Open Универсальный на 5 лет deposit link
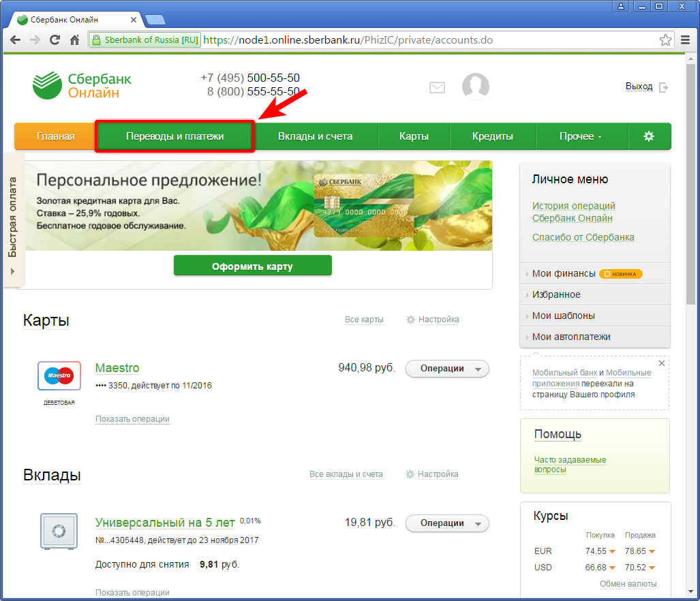700x601 pixels. click(165, 523)
